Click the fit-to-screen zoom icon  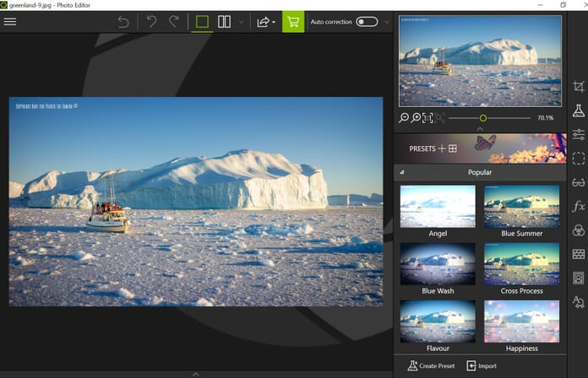440,118
